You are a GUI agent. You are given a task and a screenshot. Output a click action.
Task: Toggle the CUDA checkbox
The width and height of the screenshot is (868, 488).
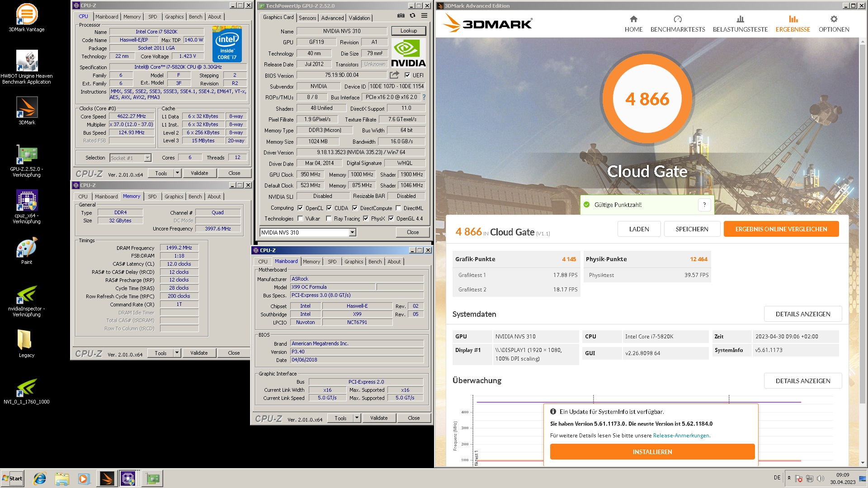click(x=329, y=208)
